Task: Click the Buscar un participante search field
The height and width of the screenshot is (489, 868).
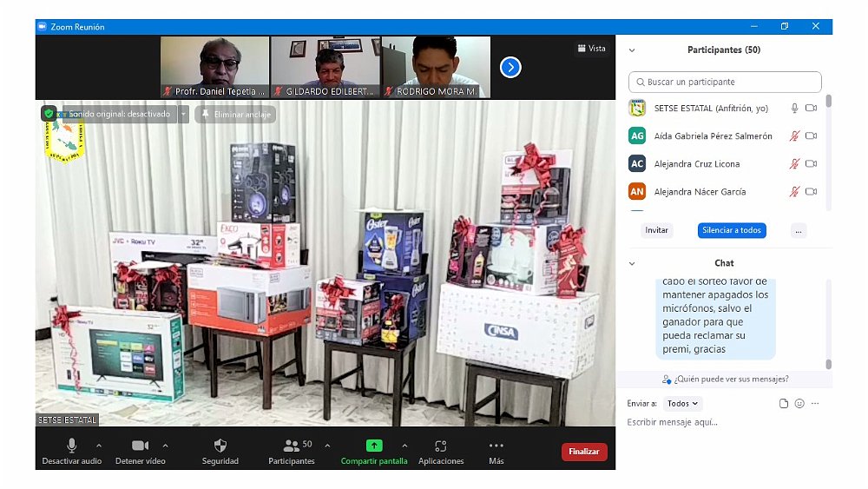Action: click(725, 83)
